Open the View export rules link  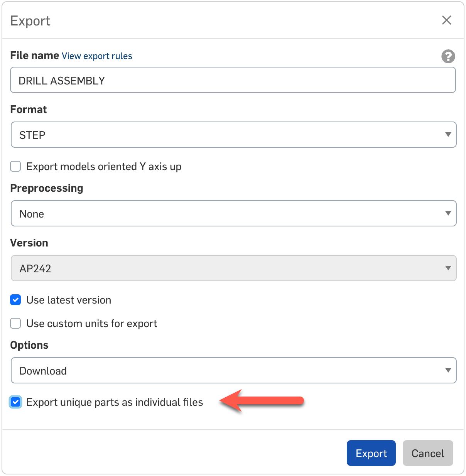tap(97, 56)
